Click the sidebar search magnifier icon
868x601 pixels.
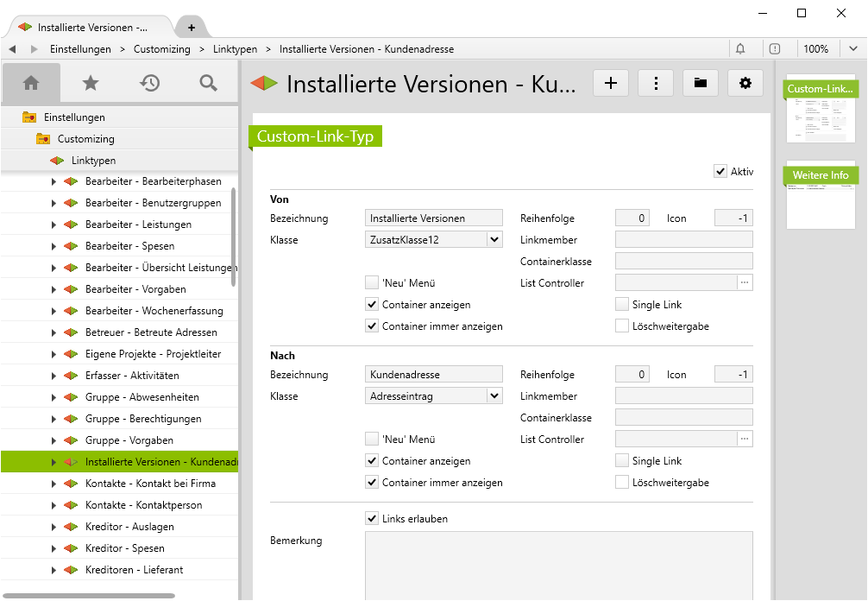click(x=208, y=83)
